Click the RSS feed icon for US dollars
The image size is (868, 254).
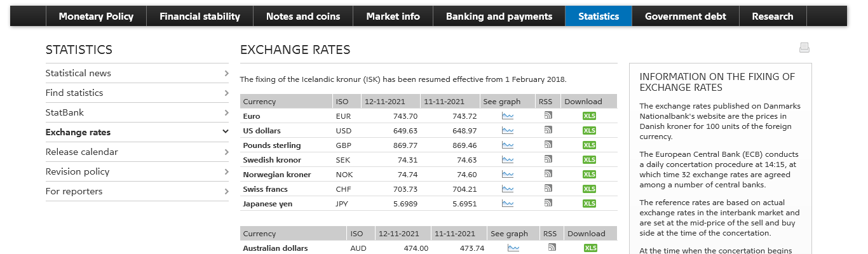click(548, 130)
